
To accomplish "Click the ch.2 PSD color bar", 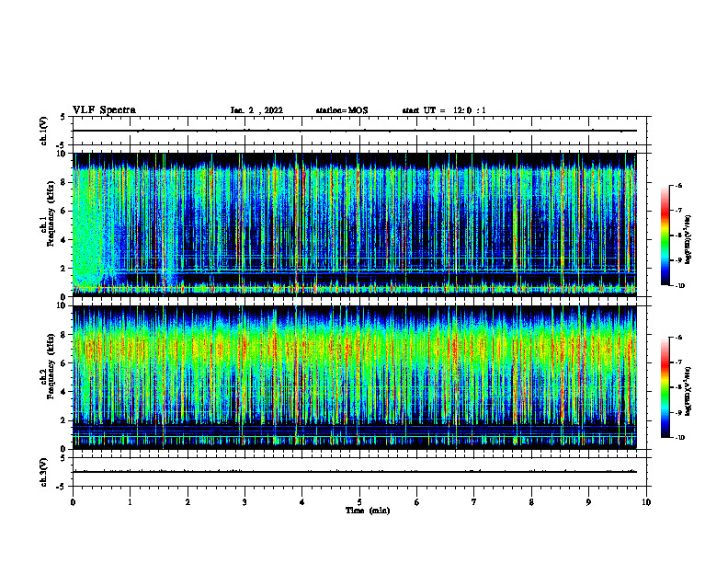I will pos(665,387).
